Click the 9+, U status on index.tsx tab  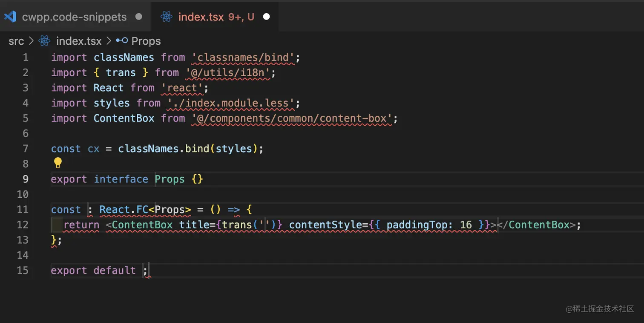[241, 17]
